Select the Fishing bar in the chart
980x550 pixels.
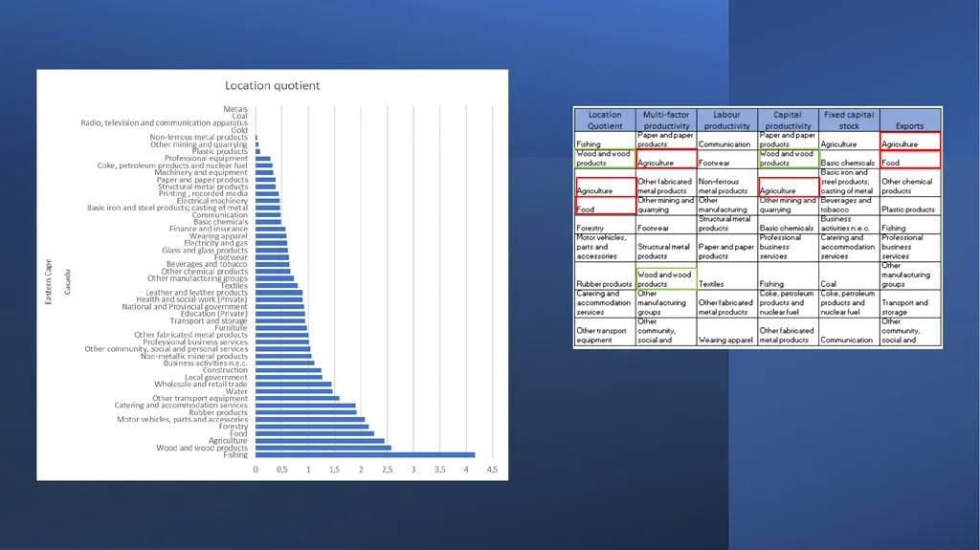[x=365, y=455]
